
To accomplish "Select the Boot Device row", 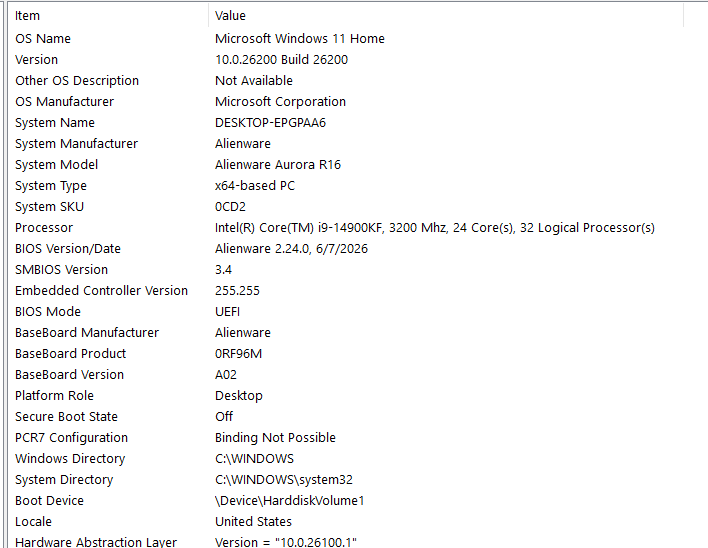I will pyautogui.click(x=49, y=501).
